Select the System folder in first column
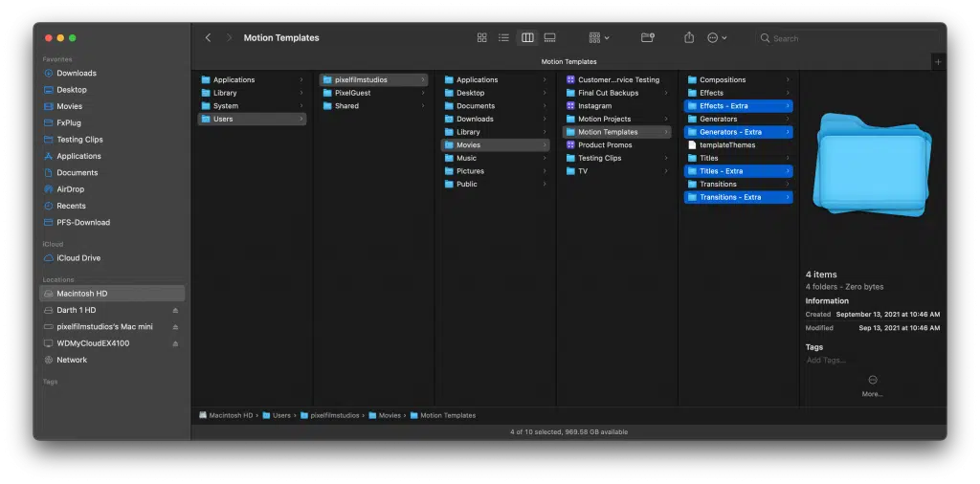The image size is (980, 484). click(x=252, y=105)
